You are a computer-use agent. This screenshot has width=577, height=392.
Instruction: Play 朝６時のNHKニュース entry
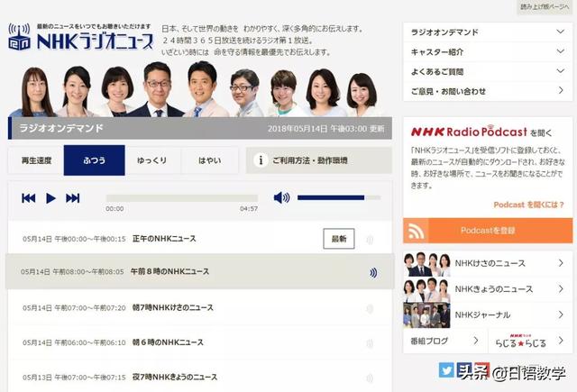click(x=199, y=342)
